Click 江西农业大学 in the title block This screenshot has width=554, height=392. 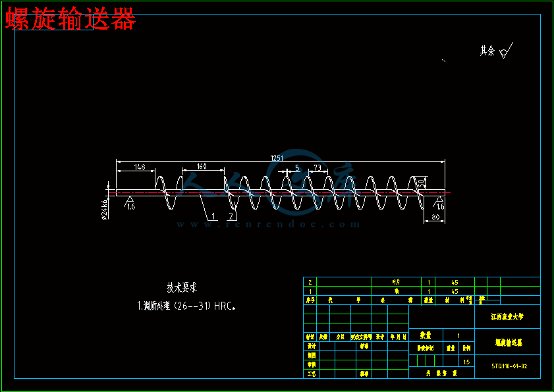(x=507, y=317)
